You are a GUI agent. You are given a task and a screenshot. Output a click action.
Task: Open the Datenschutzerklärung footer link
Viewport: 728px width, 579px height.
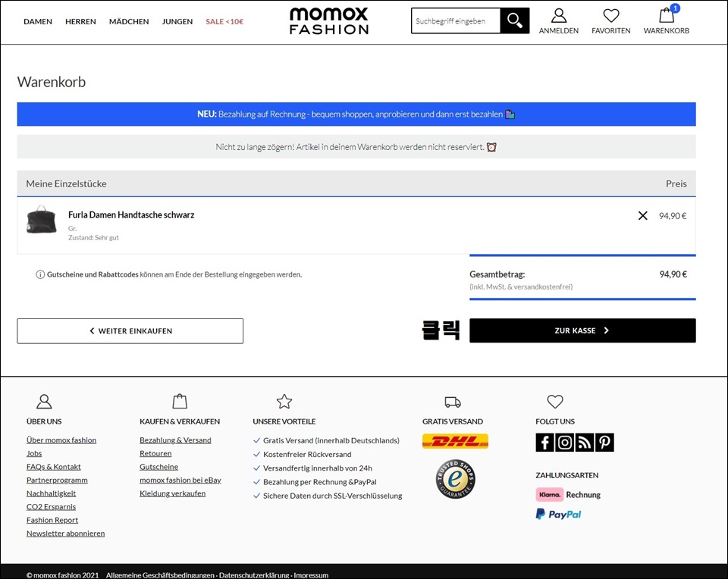[x=254, y=575]
